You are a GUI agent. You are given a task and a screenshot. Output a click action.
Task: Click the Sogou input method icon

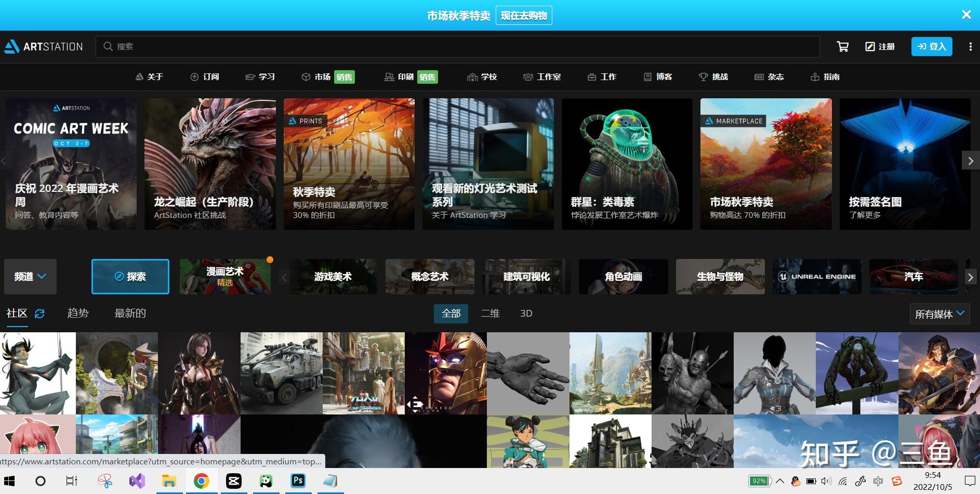tap(896, 481)
